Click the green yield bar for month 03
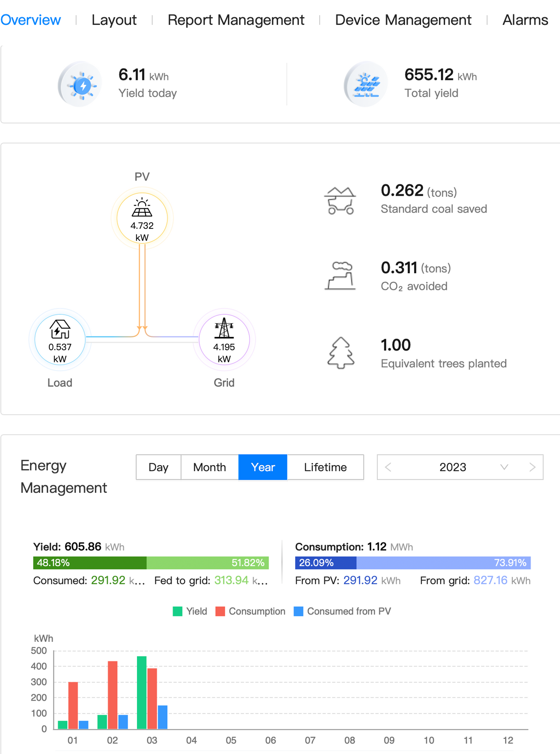 pos(142,692)
